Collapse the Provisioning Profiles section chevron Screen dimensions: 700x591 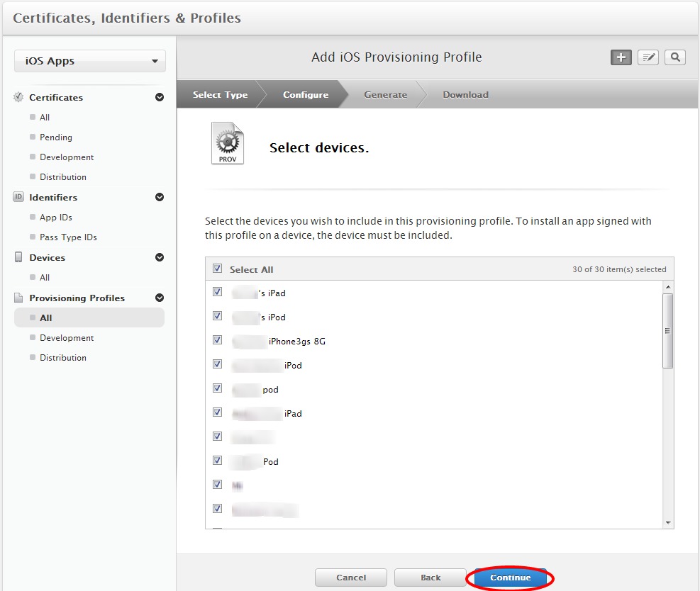[x=160, y=298]
